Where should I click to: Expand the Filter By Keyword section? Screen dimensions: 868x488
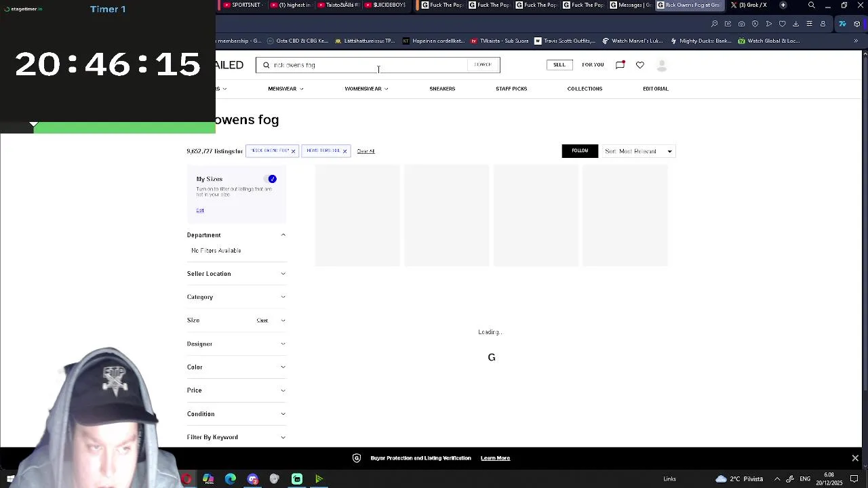(236, 437)
